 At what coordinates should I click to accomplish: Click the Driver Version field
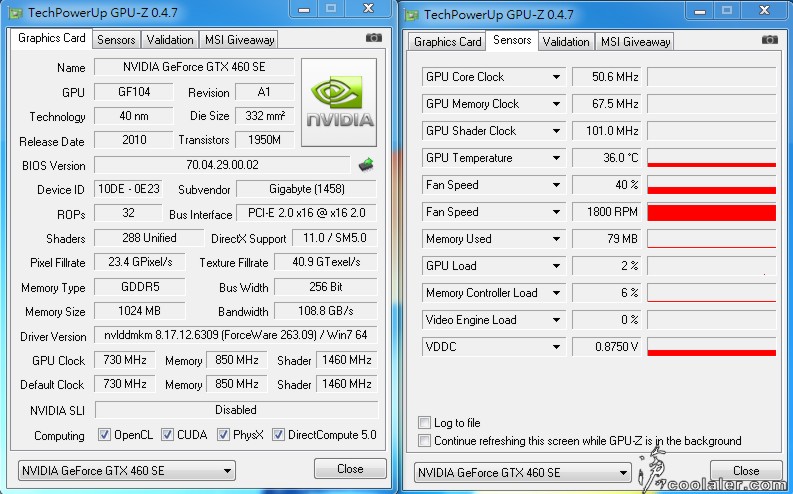pos(236,335)
